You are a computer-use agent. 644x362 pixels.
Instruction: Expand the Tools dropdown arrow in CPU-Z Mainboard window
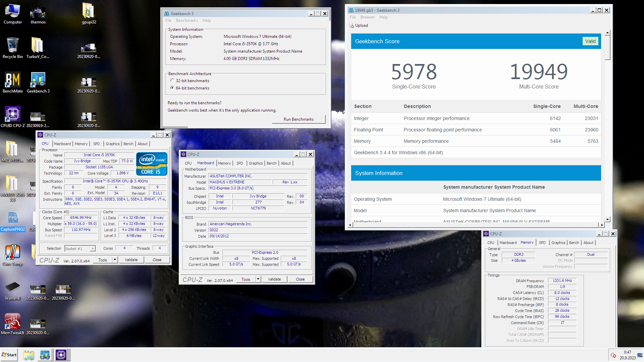[258, 279]
